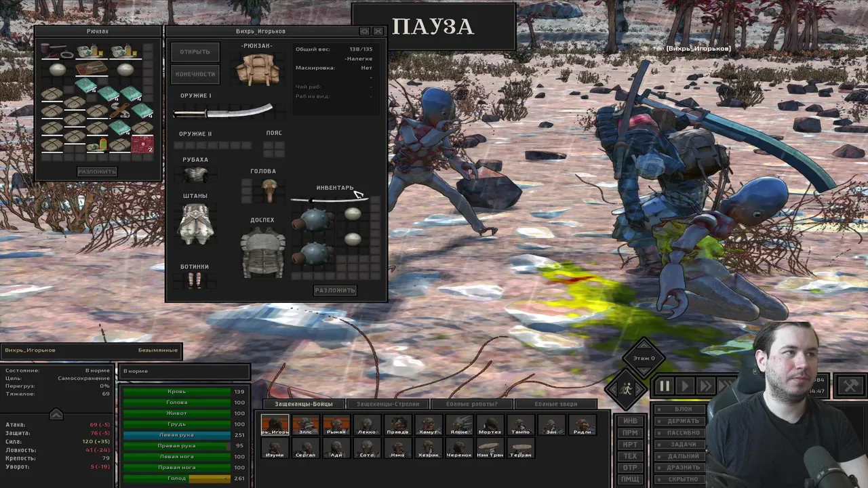Screen dimensions: 868x488
Task: Open the ТЕХ tech panel button
Action: [x=630, y=456]
